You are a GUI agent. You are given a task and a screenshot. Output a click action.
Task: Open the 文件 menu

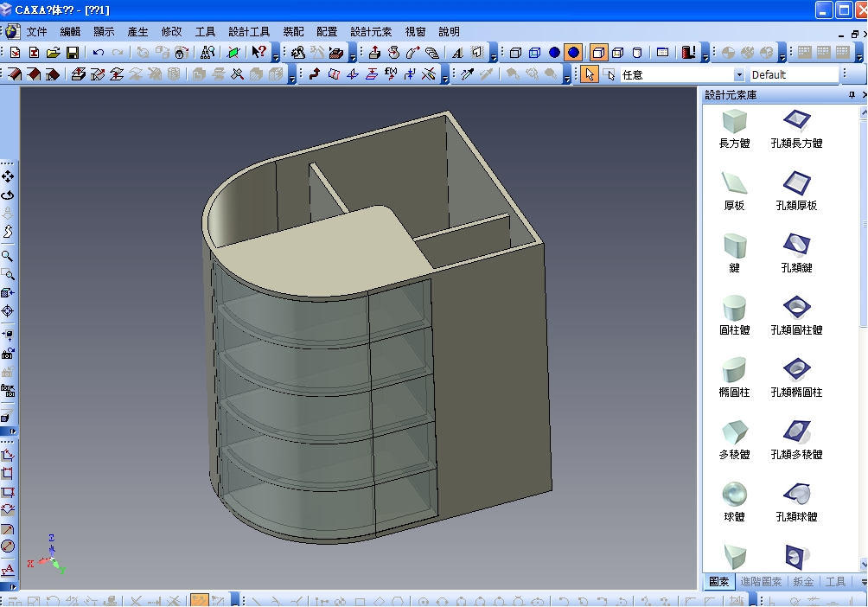[36, 32]
